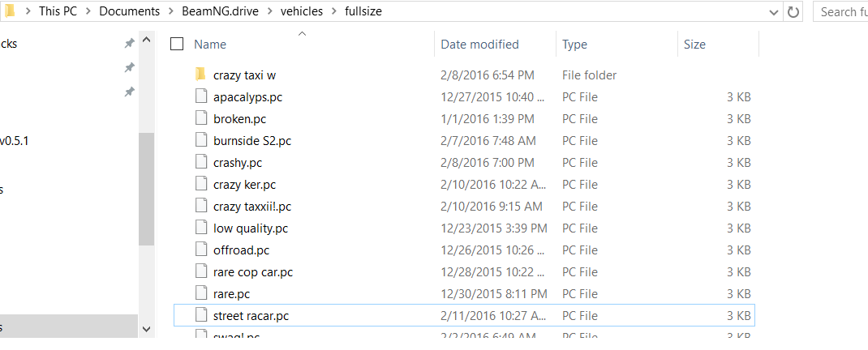Select the burnside S2.pc file icon
This screenshot has height=350, width=868.
point(200,140)
